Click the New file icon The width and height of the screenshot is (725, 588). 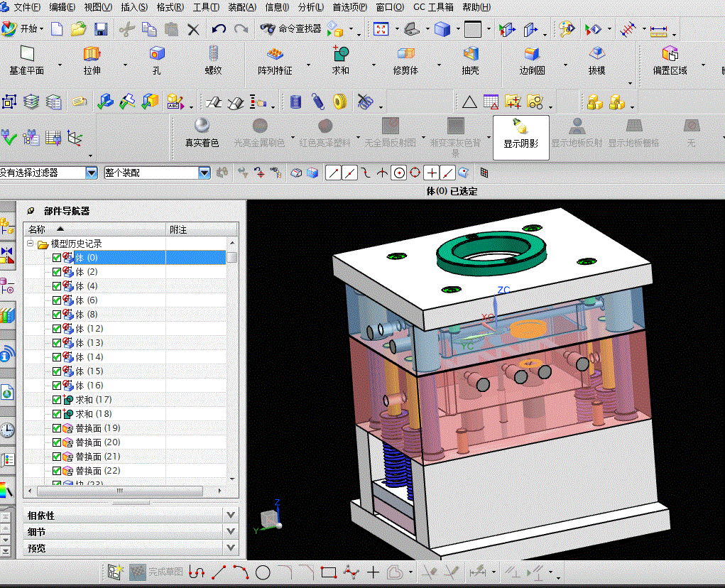(x=57, y=29)
